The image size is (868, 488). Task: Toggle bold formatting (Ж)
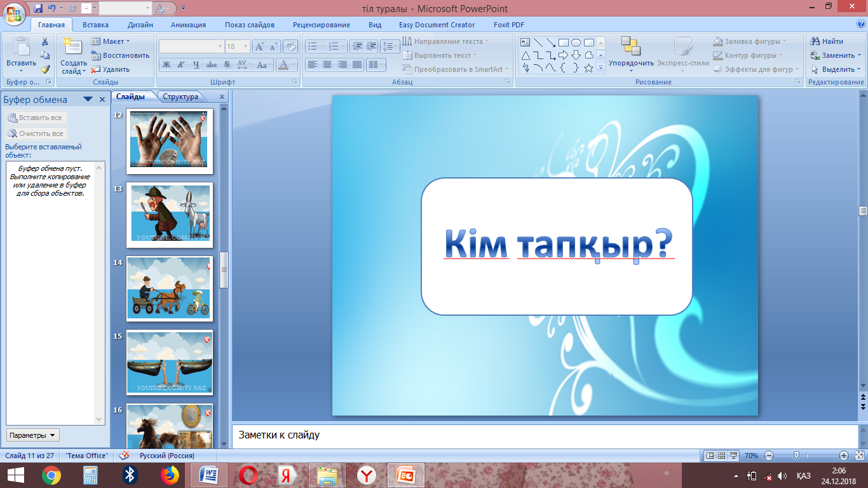point(166,65)
